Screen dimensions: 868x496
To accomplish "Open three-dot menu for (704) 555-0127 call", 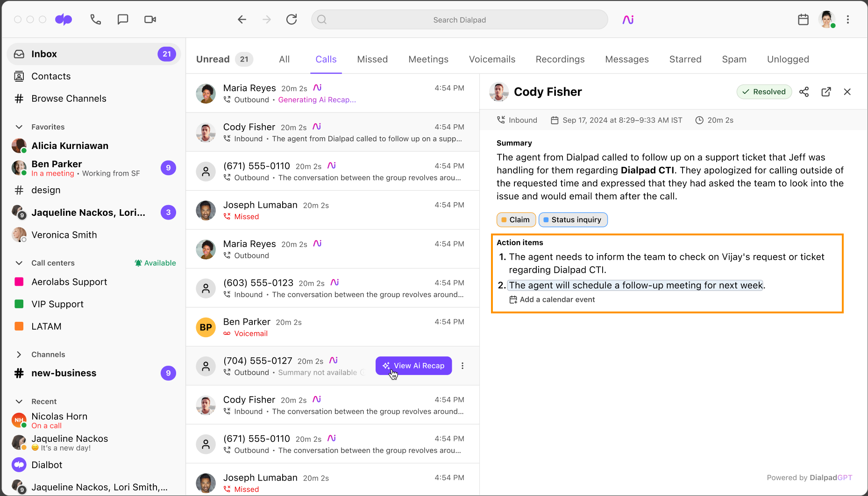I will (x=462, y=366).
